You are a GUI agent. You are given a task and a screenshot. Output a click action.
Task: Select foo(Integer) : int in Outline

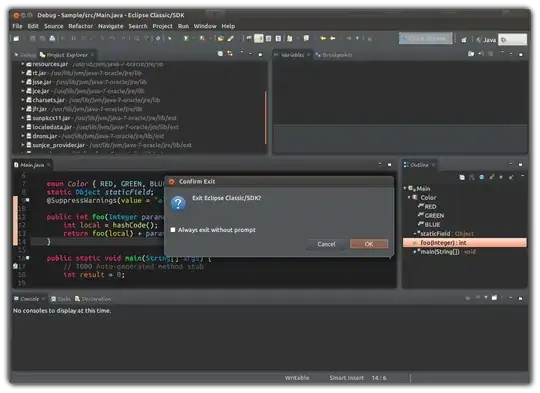[465, 242]
